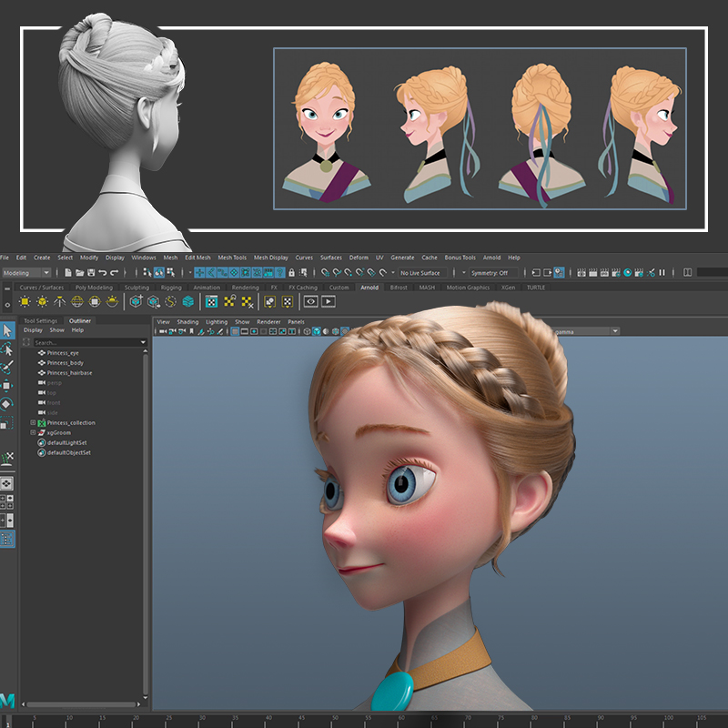The image size is (728, 728).
Task: Open the No Live Surface field
Action: (x=422, y=272)
